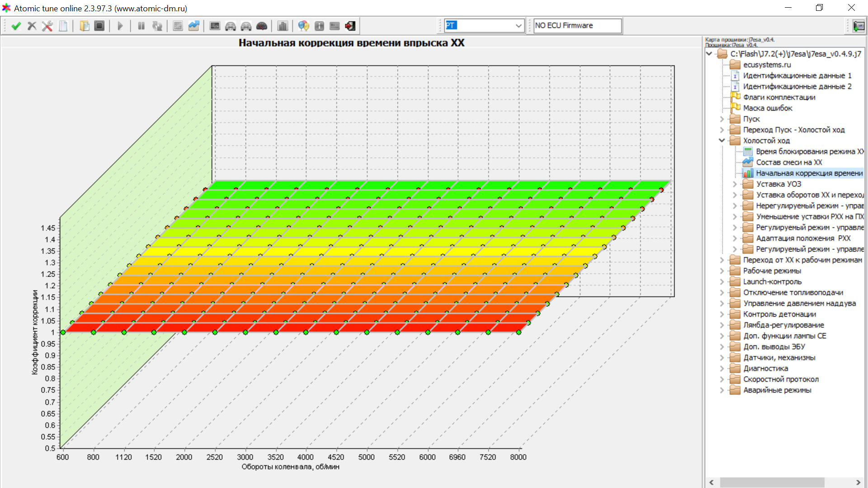The width and height of the screenshot is (868, 488).
Task: Select Флаги комплектации tree item
Action: [x=779, y=97]
